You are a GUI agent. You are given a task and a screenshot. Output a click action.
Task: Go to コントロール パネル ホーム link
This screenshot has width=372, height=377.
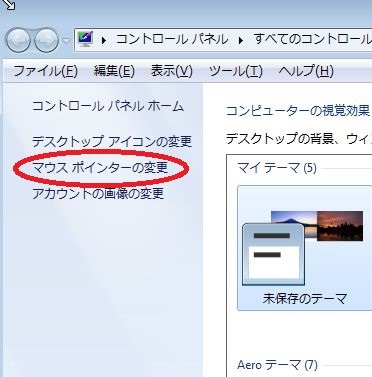[108, 106]
